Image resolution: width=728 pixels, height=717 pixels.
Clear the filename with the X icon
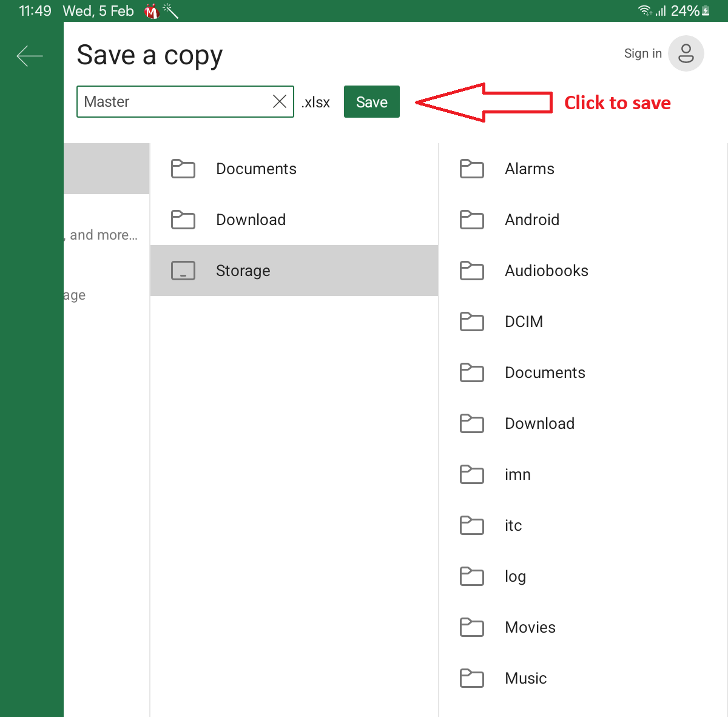click(280, 101)
